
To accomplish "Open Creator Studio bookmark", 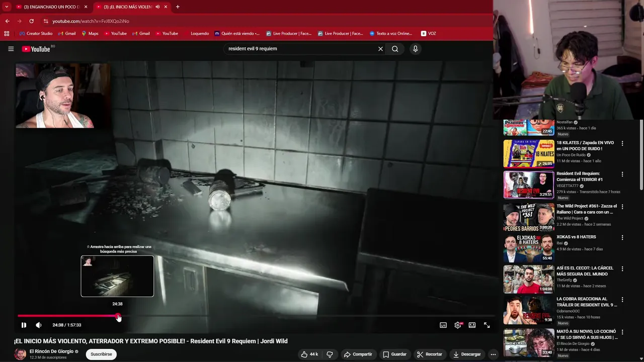I will tap(36, 33).
